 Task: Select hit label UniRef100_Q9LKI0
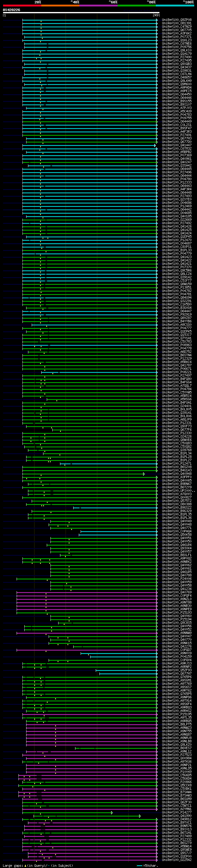(177, 50)
